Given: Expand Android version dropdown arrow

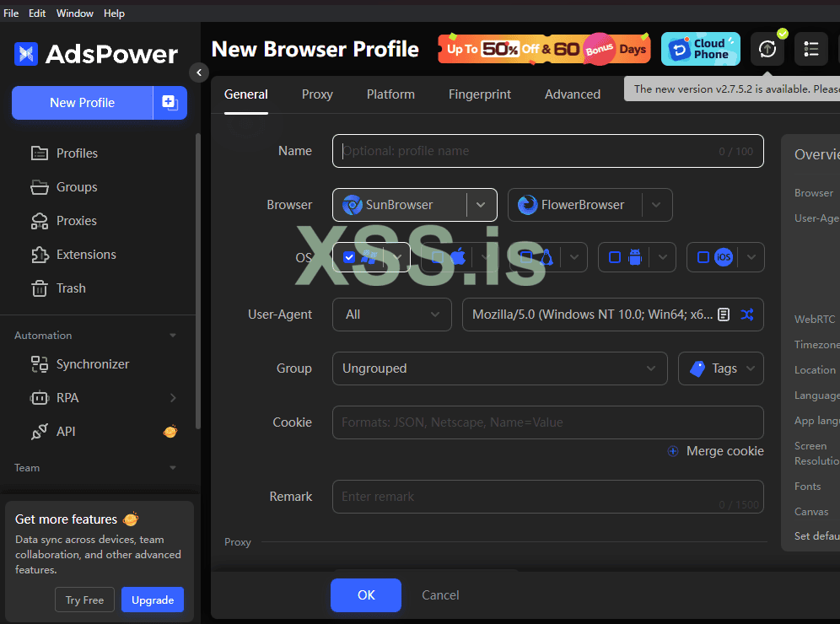Looking at the screenshot, I should click(x=663, y=258).
